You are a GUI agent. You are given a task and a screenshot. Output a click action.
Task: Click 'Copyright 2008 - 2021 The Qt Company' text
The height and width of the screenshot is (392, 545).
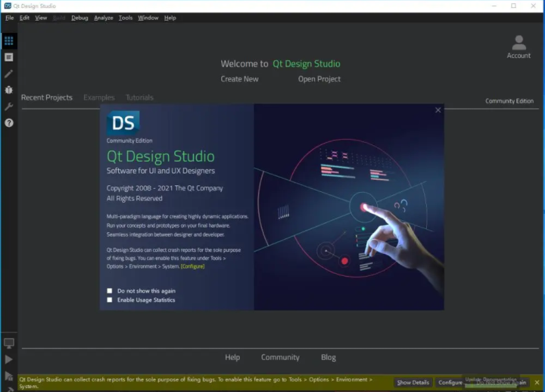[164, 188]
